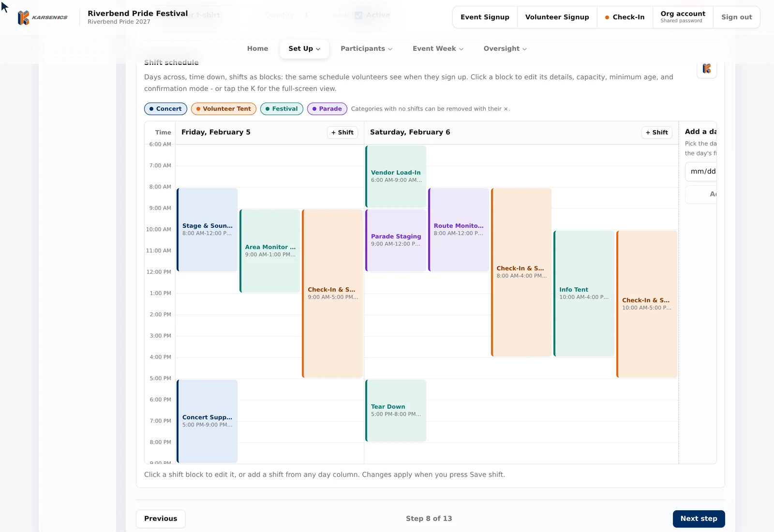Viewport: 774px width, 532px height.
Task: Edit the Route Monitor shift block
Action: [459, 230]
